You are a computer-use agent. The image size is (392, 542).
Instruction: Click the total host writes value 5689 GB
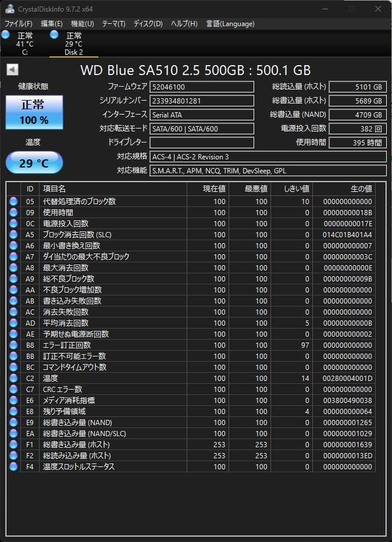point(358,101)
